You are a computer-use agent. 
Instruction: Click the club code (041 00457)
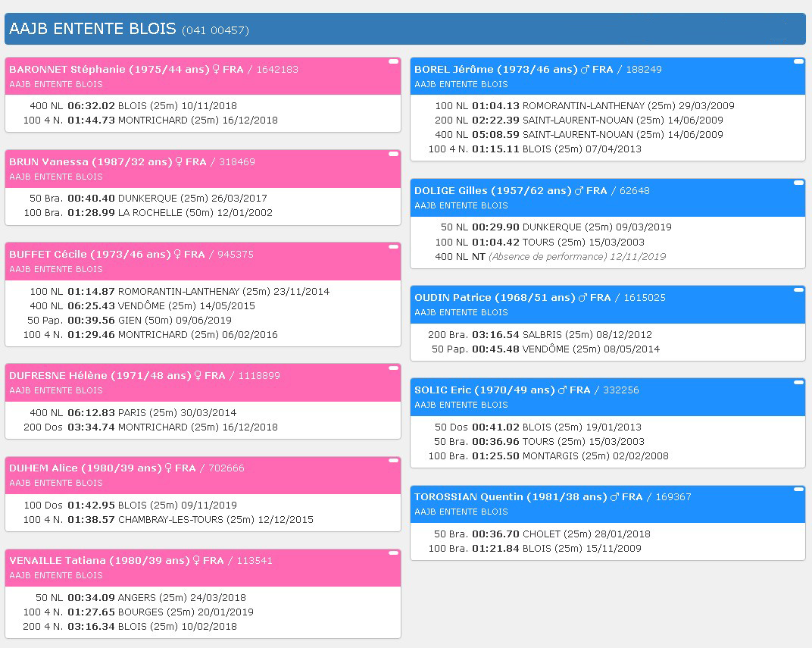point(215,30)
